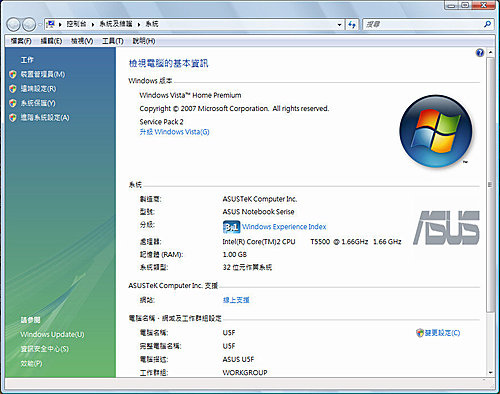
Task: Minimize the System window
Action: pos(452,5)
